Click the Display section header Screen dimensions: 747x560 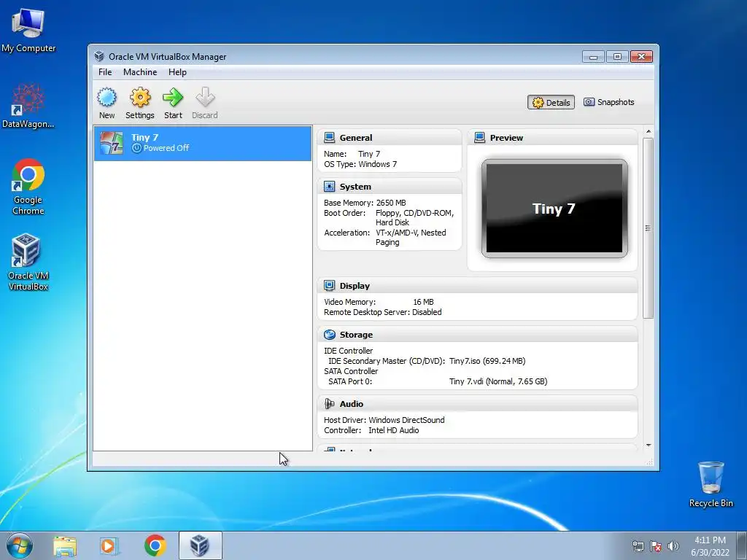[x=477, y=285]
